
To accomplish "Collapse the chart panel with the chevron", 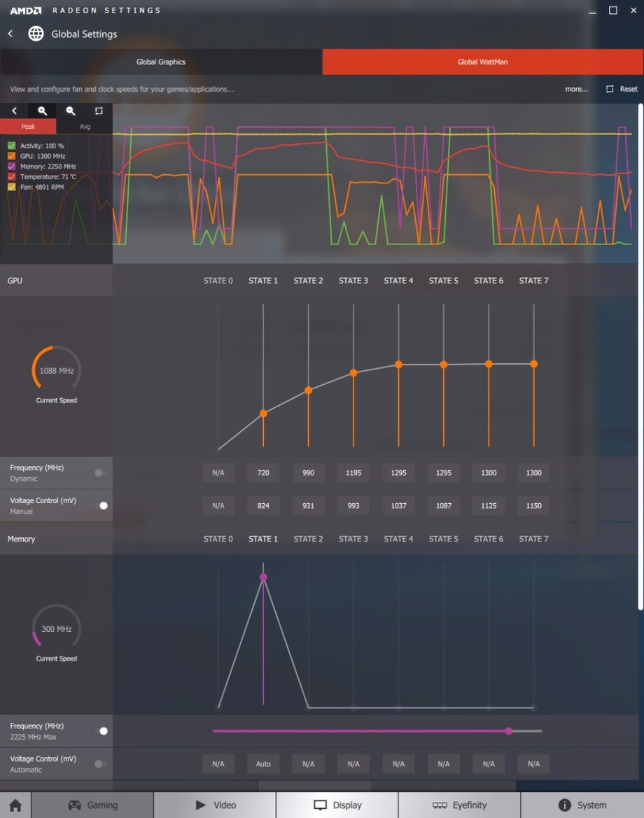I will click(x=14, y=111).
